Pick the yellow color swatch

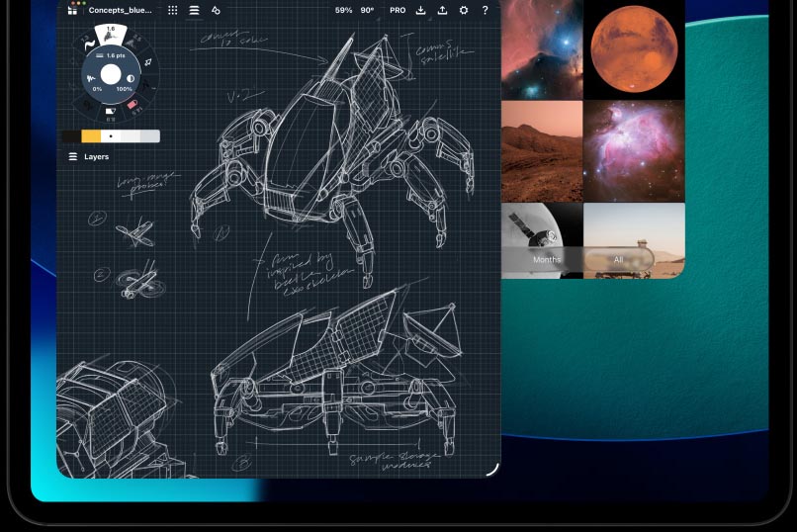coord(90,136)
